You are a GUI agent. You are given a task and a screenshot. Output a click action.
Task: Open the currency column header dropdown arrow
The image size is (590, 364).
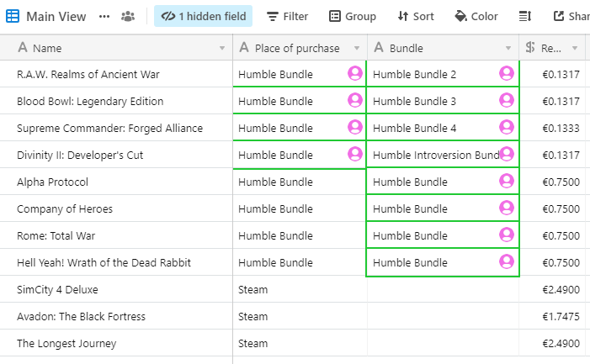point(575,48)
